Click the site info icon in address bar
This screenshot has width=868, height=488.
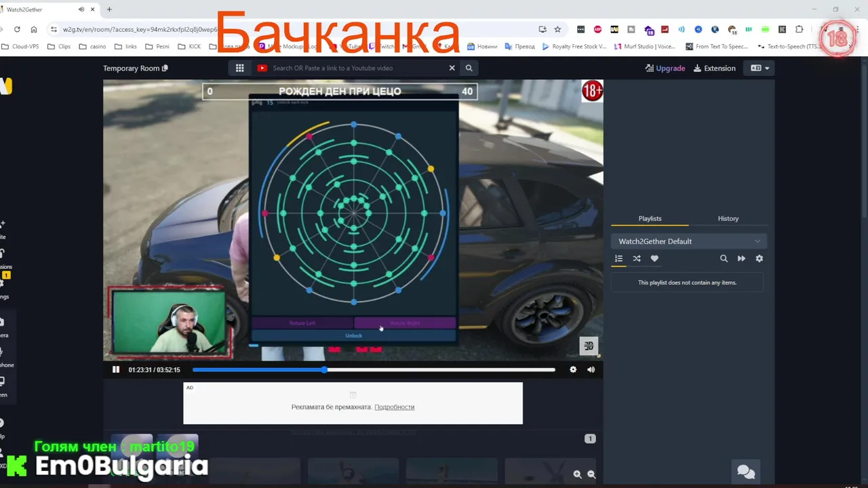point(54,29)
